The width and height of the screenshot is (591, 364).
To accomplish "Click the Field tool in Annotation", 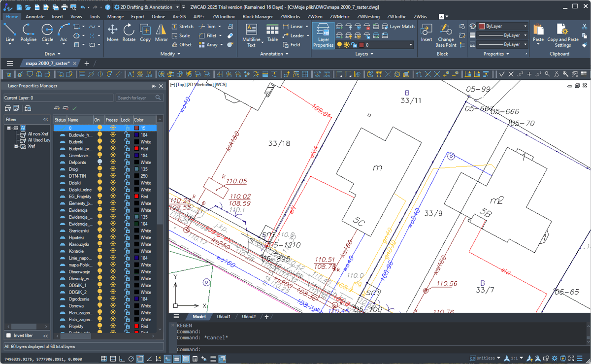I will 292,44.
